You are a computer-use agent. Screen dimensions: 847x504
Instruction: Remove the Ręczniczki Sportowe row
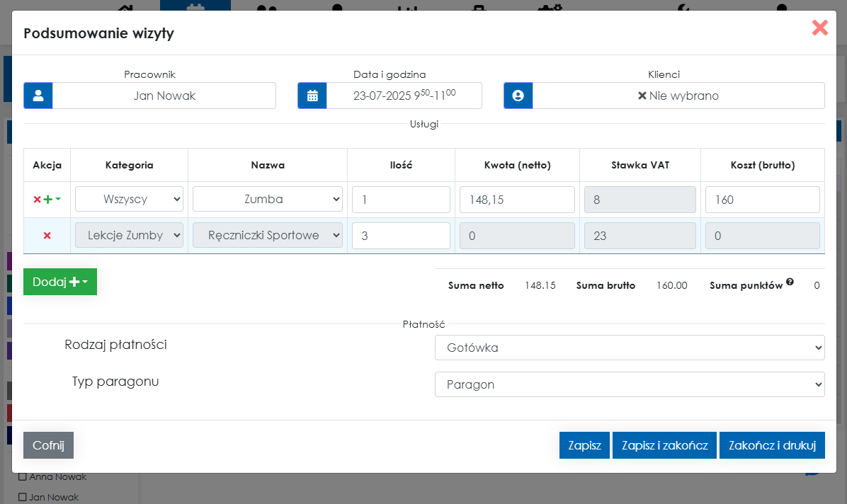pos(47,236)
